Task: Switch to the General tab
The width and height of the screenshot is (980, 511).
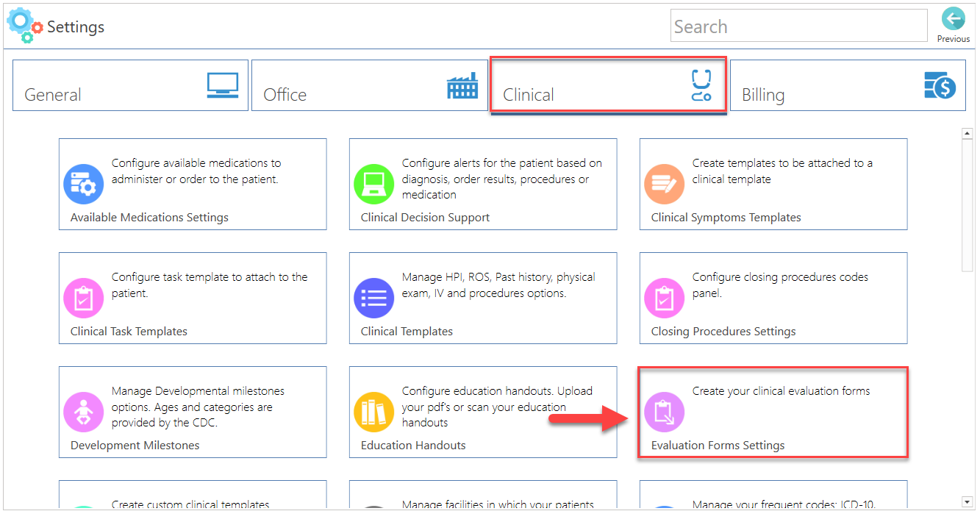Action: pyautogui.click(x=130, y=85)
